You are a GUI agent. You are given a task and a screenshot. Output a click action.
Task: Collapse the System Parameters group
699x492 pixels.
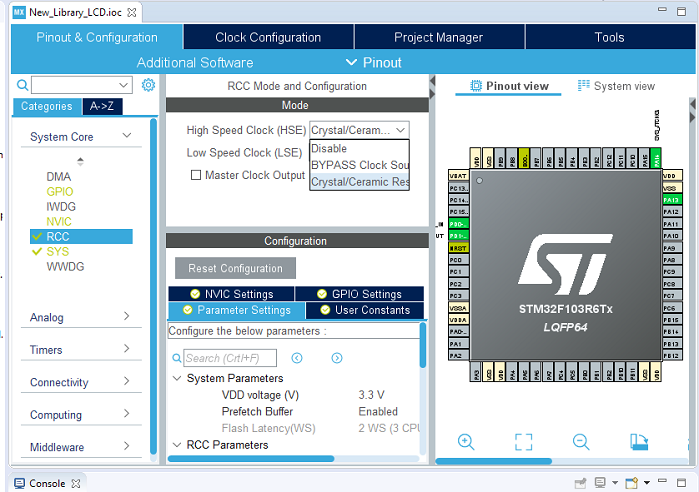coord(177,378)
